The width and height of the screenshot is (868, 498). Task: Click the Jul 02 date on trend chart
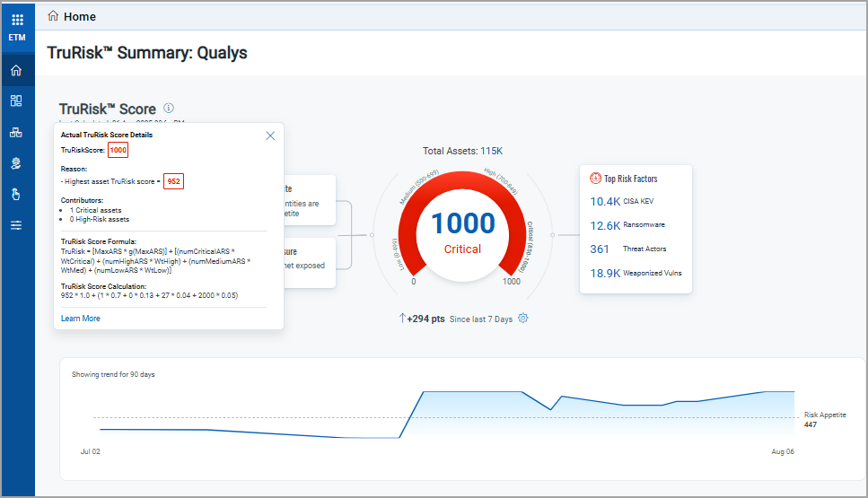coord(91,451)
